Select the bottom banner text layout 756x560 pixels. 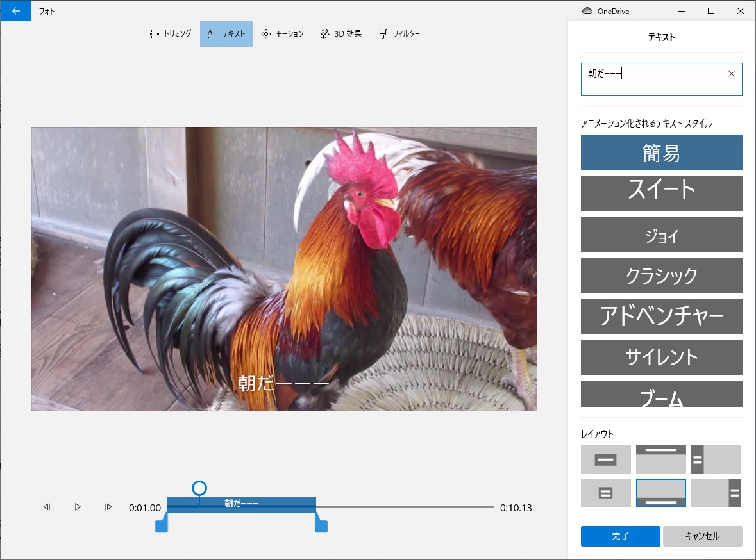pos(661,493)
